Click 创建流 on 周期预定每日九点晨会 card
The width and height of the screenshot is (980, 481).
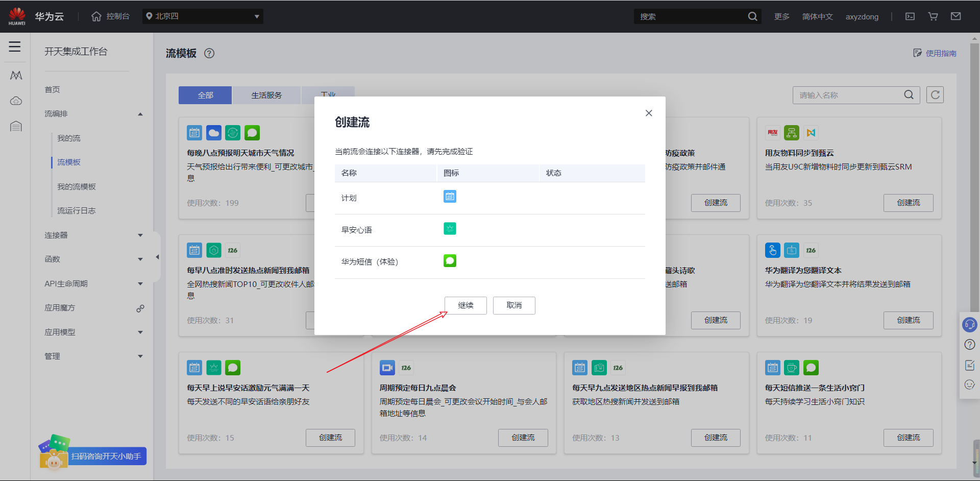point(523,438)
